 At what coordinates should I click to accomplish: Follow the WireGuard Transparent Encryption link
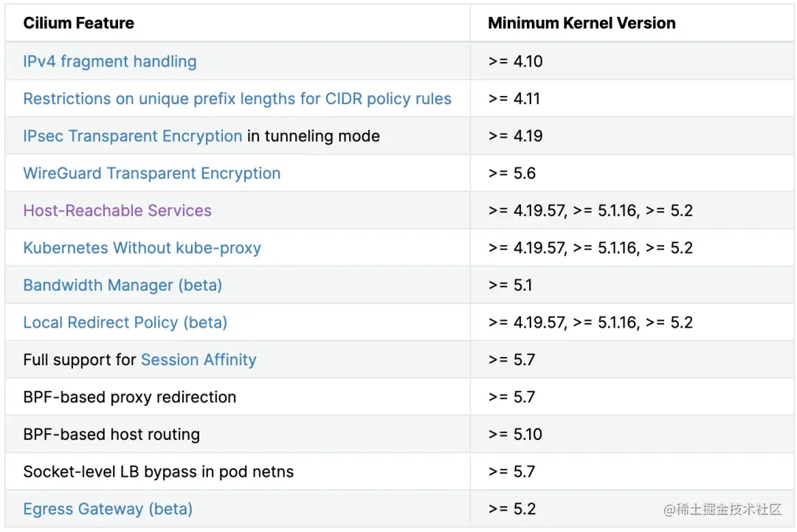152,173
